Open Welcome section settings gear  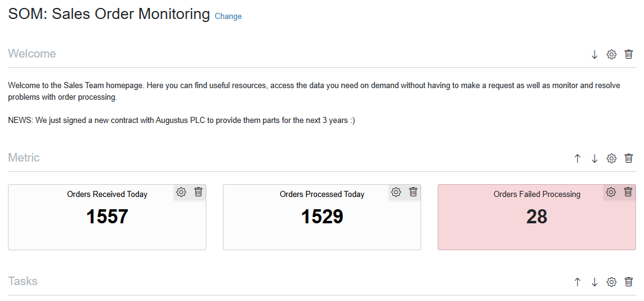pyautogui.click(x=612, y=54)
